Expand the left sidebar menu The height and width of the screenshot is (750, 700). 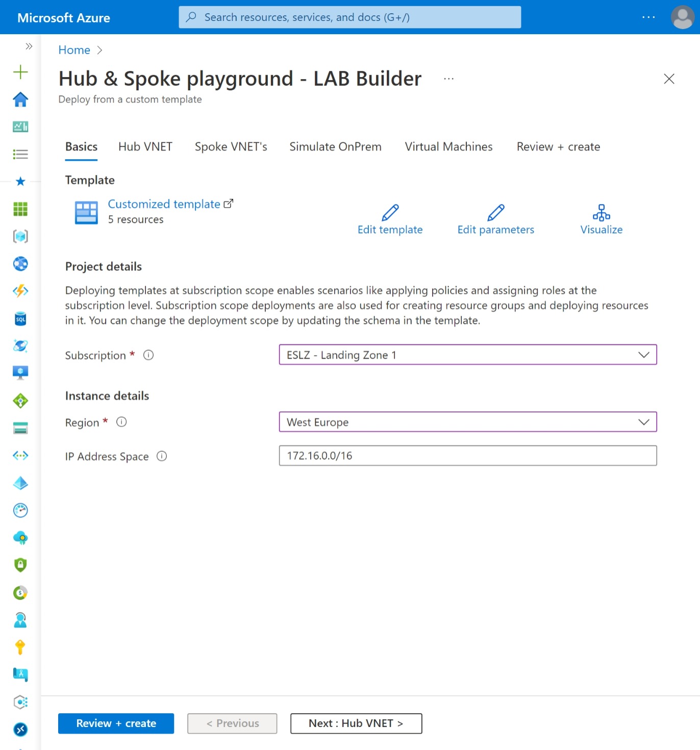(29, 46)
